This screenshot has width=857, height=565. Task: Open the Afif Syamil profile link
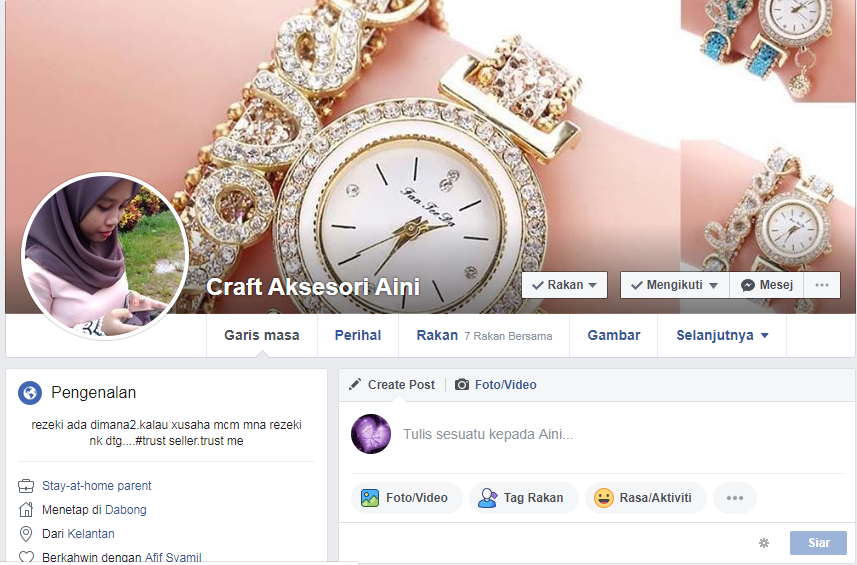click(x=173, y=557)
